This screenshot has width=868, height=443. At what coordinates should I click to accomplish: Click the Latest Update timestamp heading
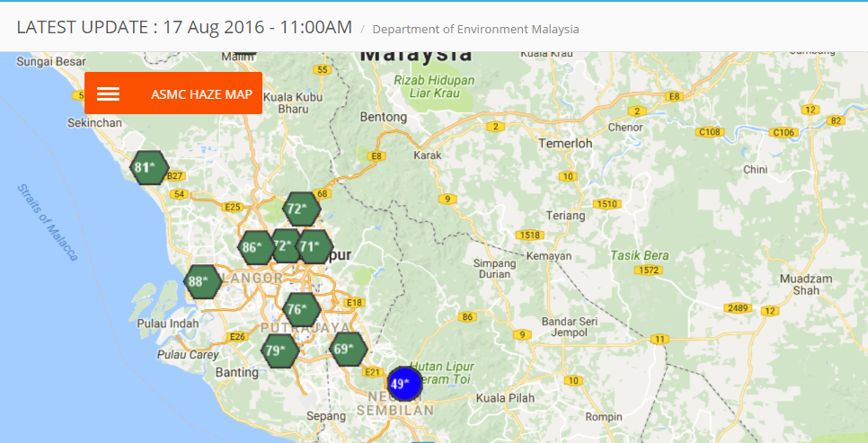point(184,27)
